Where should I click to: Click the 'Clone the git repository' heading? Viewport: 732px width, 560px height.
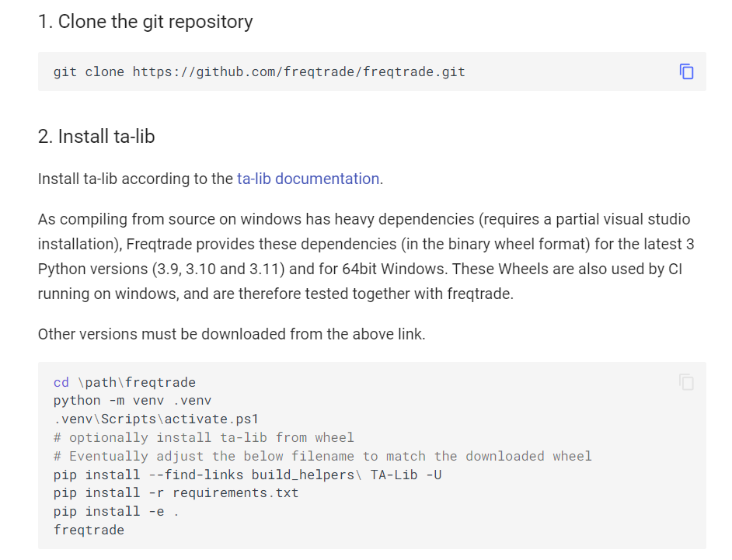click(x=145, y=22)
